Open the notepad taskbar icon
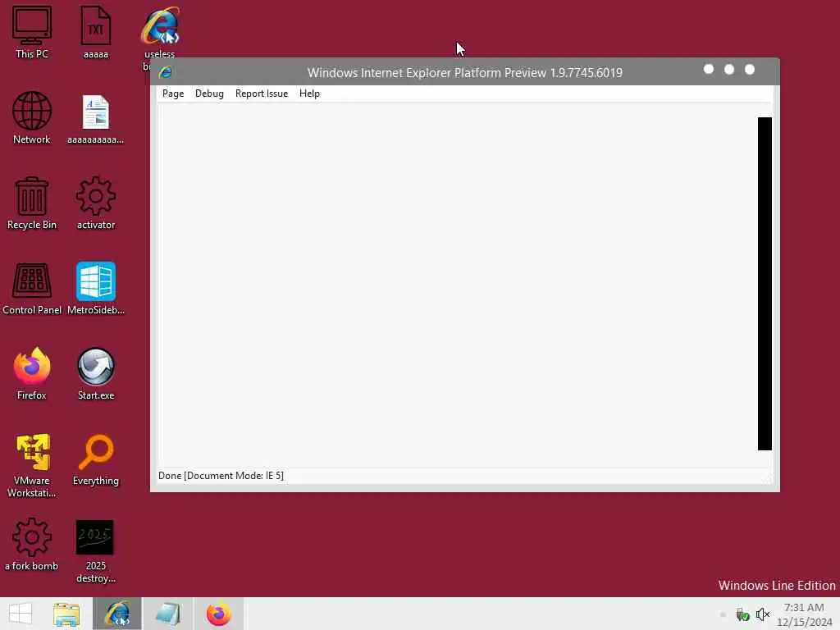Image resolution: width=840 pixels, height=630 pixels. pyautogui.click(x=167, y=614)
